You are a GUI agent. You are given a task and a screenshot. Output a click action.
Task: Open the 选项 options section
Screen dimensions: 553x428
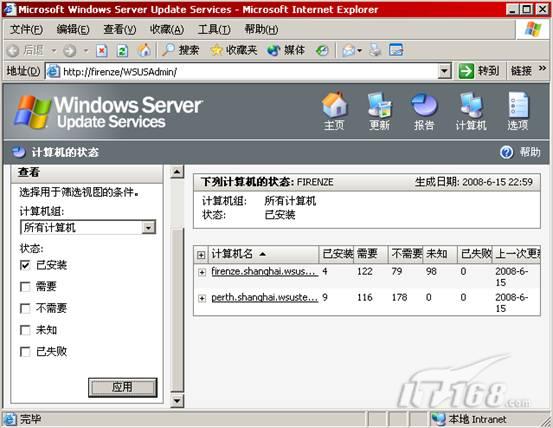tap(518, 111)
